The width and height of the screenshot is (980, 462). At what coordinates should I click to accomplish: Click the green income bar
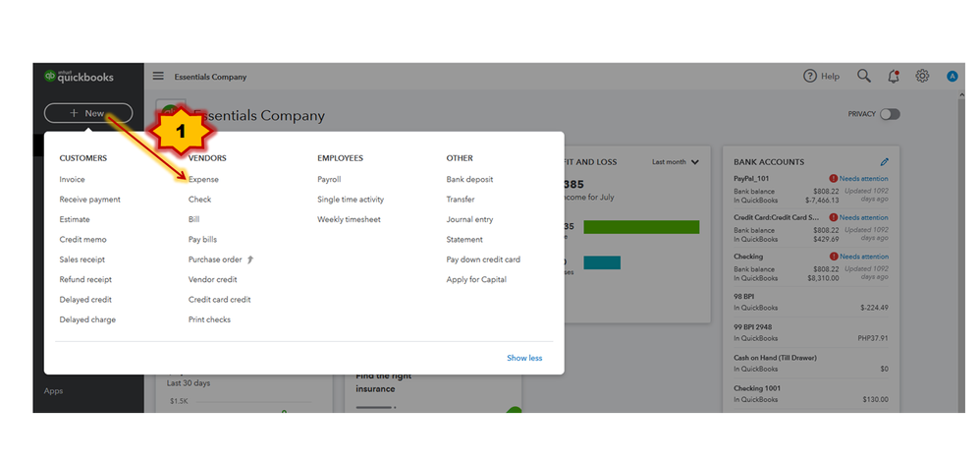coord(641,227)
